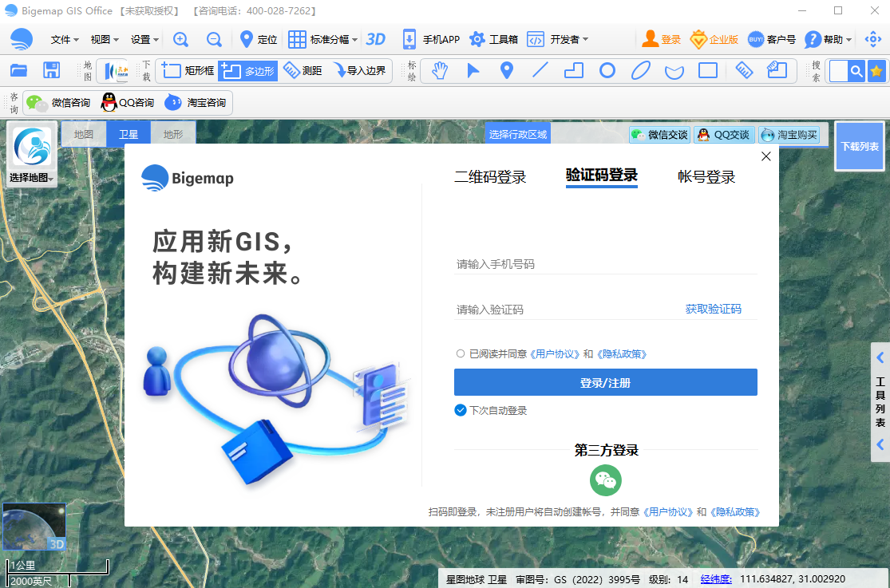Image resolution: width=890 pixels, height=588 pixels.
Task: Select the placemark pin drawing tool
Action: coord(506,71)
